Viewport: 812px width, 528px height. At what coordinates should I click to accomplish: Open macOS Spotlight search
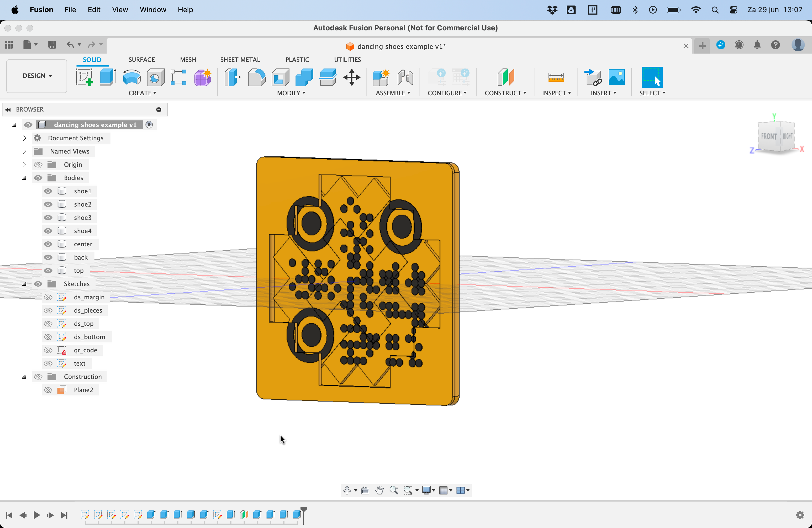(715, 10)
